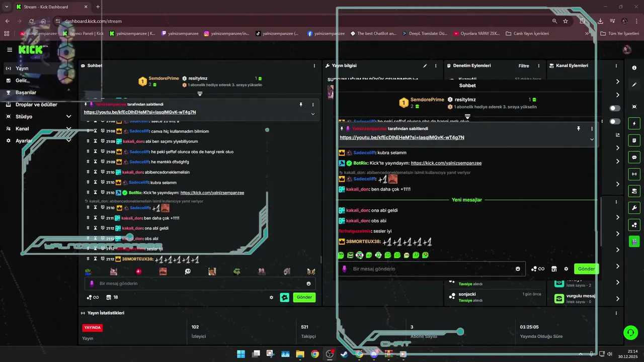Click the Gönder button in the dashboard chat
Viewport: 644px width, 362px height.
[304, 297]
